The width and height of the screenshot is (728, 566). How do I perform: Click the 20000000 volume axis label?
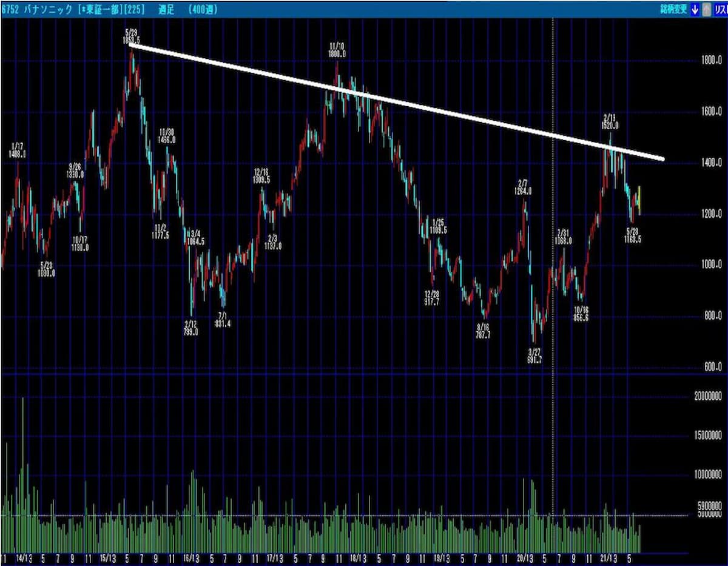point(707,396)
